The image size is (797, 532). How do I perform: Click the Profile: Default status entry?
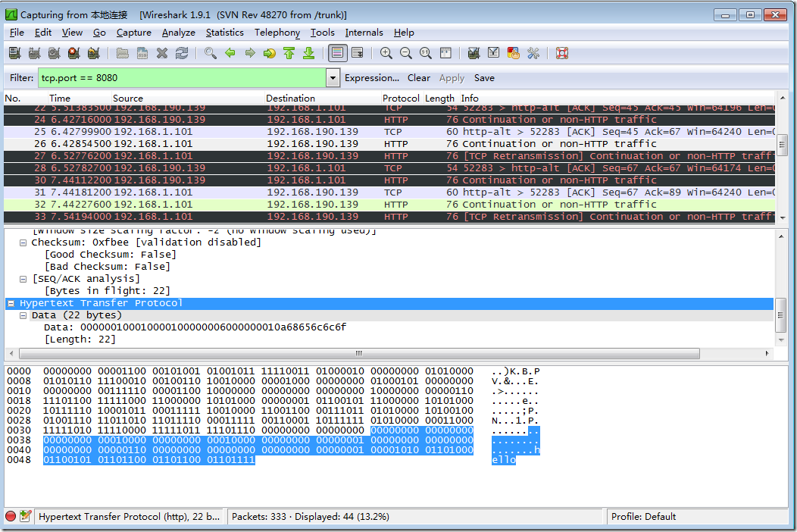coord(643,516)
